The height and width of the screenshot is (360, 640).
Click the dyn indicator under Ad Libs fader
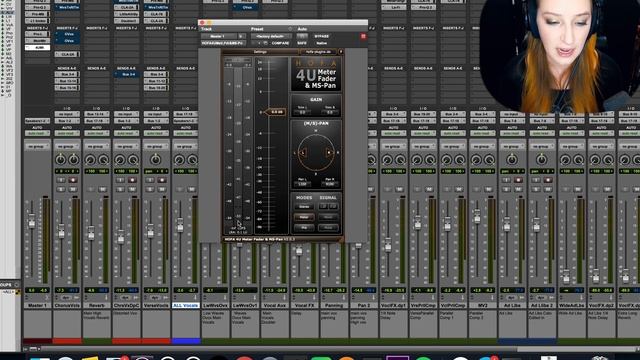511,298
